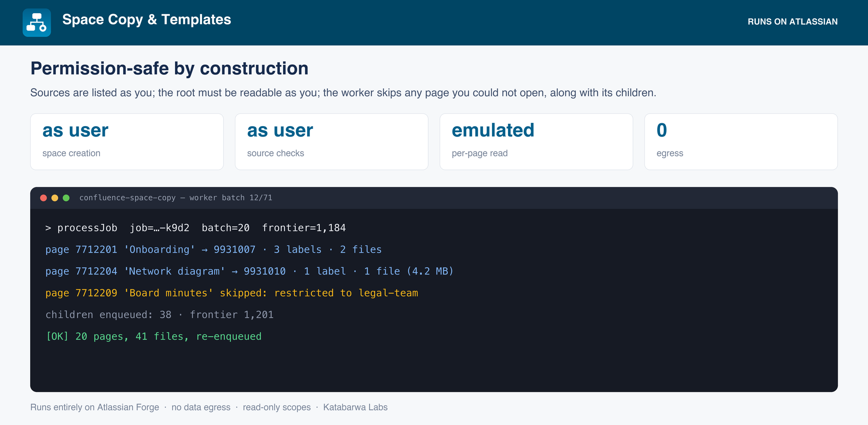Click the red dot in terminal title bar
The width and height of the screenshot is (868, 425).
(x=43, y=198)
